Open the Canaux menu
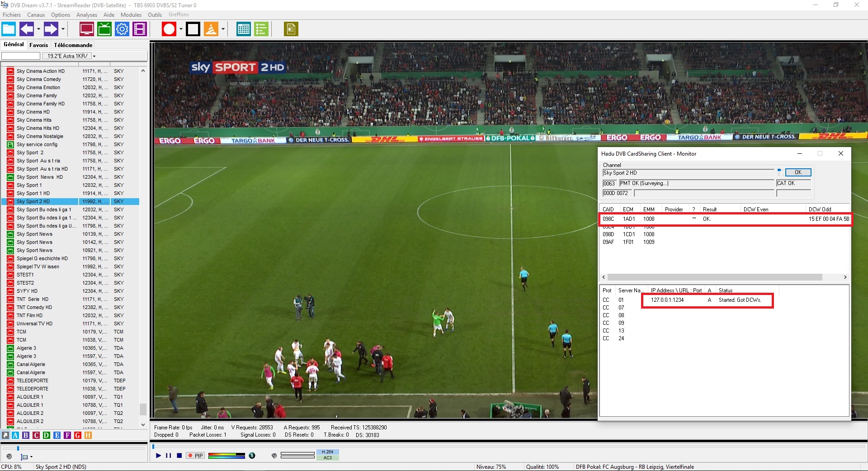Image resolution: width=868 pixels, height=471 pixels. (x=36, y=15)
